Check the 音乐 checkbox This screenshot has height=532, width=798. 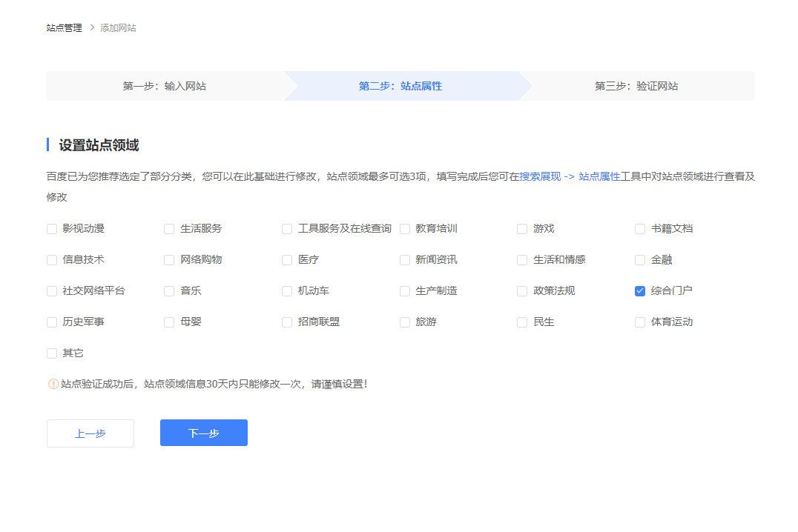click(x=169, y=291)
